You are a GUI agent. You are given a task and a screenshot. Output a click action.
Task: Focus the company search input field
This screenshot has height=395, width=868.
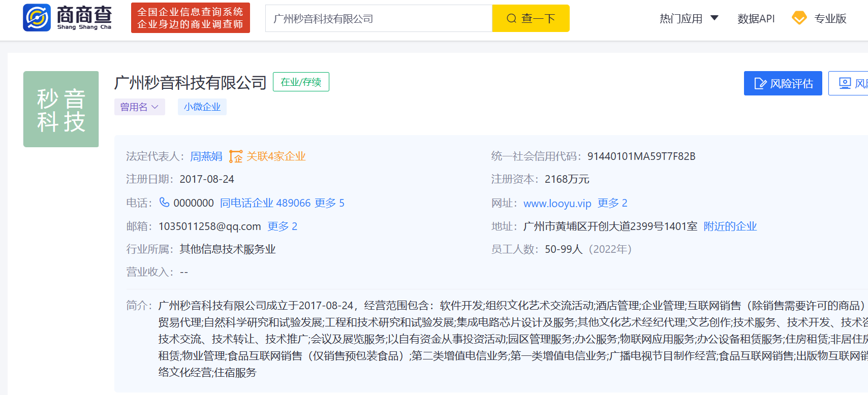pos(379,18)
